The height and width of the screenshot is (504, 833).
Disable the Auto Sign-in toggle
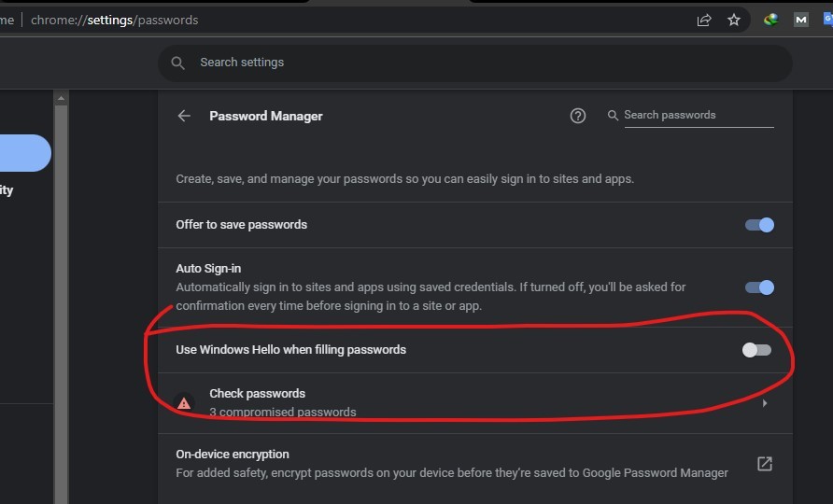(759, 287)
